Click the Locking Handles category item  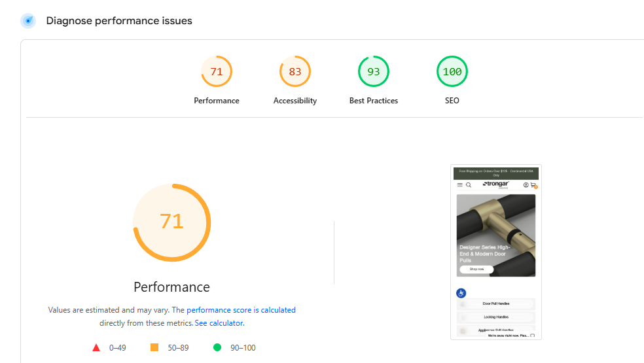496,317
